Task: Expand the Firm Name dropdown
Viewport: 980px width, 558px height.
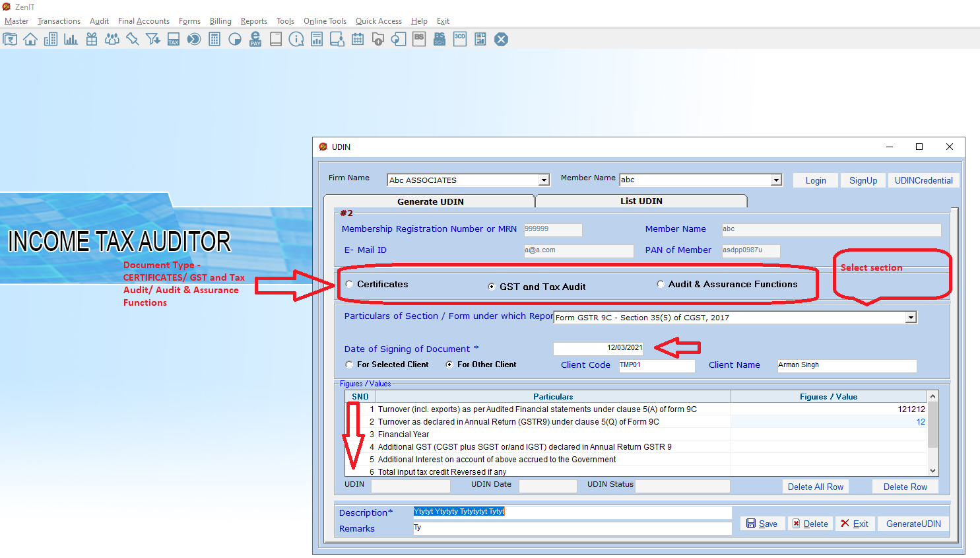Action: pyautogui.click(x=544, y=180)
